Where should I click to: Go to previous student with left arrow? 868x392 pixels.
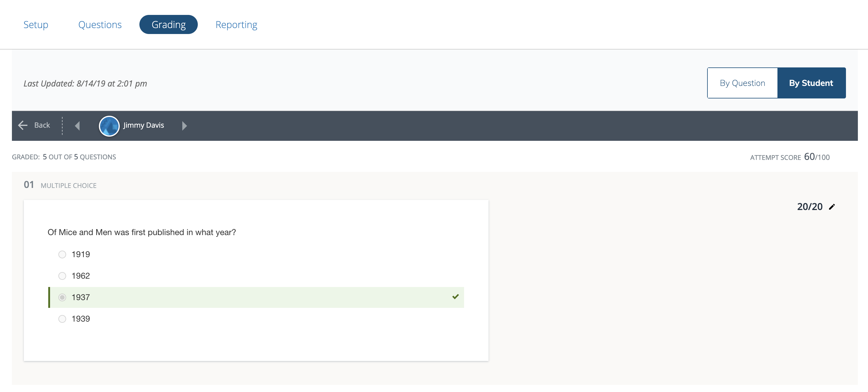point(77,126)
